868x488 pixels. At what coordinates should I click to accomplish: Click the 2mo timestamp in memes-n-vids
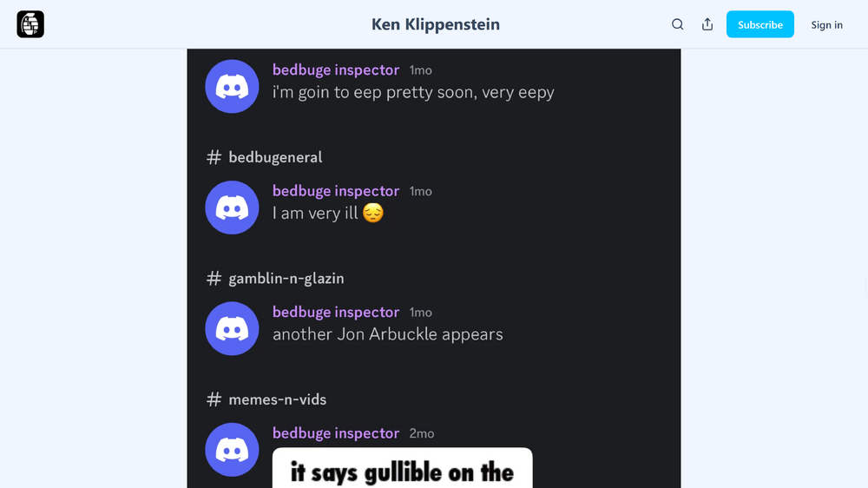(x=421, y=433)
